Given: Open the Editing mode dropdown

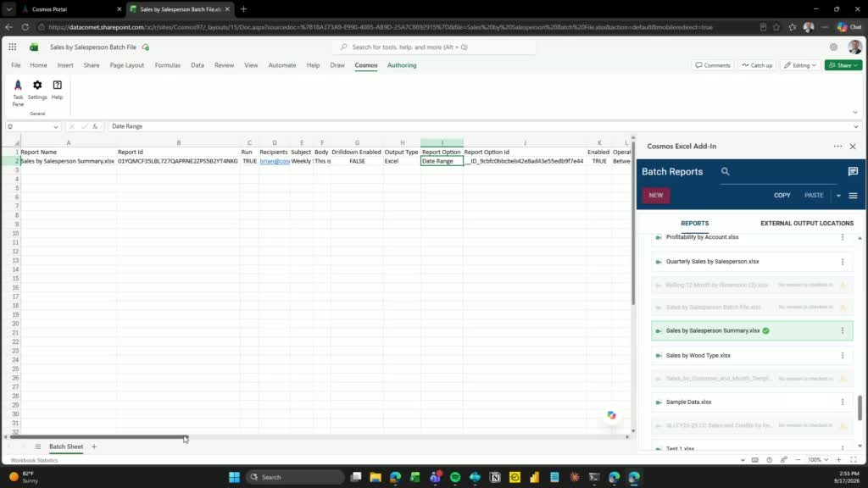Looking at the screenshot, I should click(x=800, y=65).
